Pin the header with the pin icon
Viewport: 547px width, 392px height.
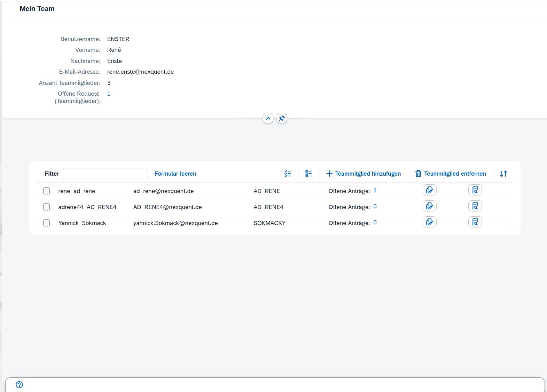[282, 118]
